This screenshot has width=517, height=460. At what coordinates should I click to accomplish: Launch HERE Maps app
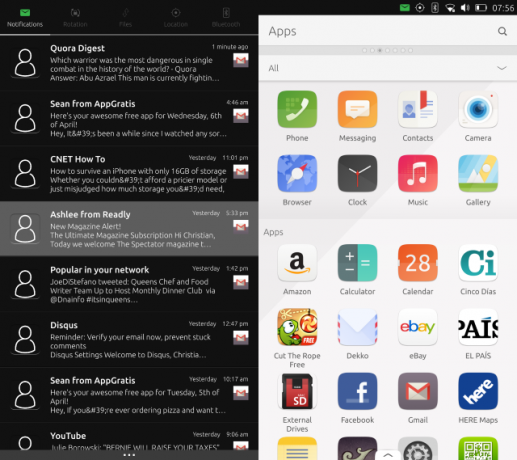[478, 391]
